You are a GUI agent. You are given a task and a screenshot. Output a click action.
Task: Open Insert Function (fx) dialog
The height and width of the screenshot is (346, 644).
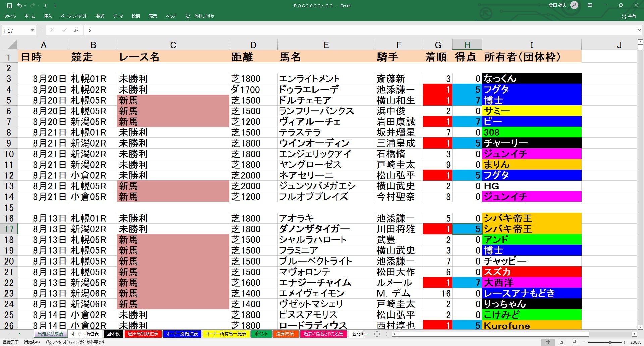(76, 30)
